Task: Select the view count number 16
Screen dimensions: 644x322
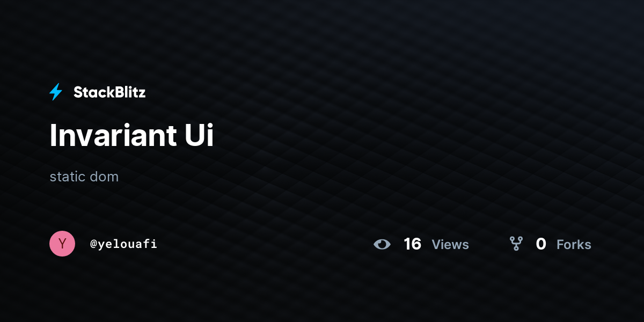Action: pyautogui.click(x=412, y=244)
